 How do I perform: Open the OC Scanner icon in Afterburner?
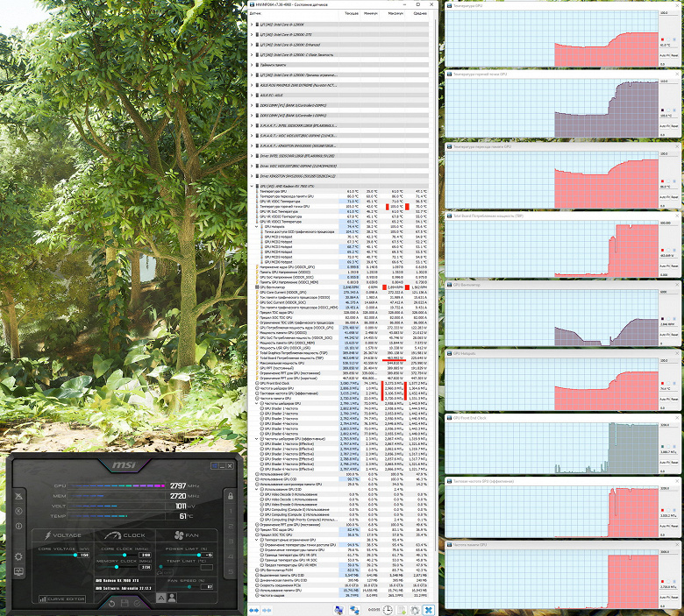pos(18,496)
